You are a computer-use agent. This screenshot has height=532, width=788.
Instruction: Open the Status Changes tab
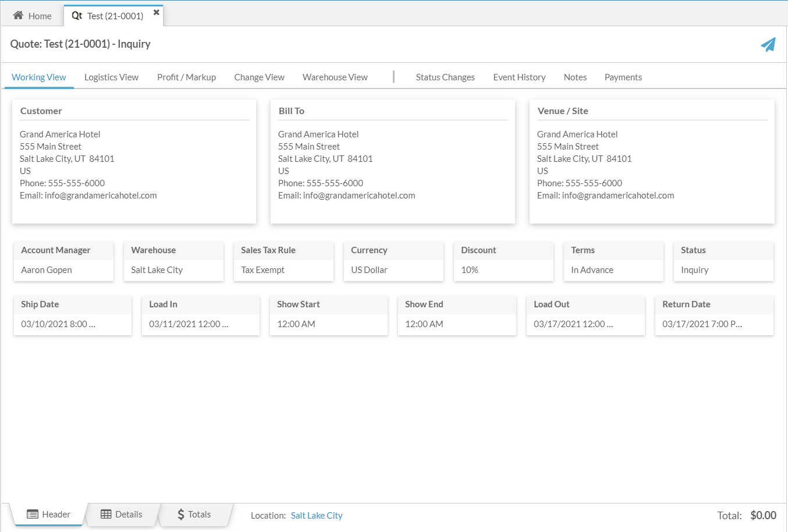[x=445, y=77]
